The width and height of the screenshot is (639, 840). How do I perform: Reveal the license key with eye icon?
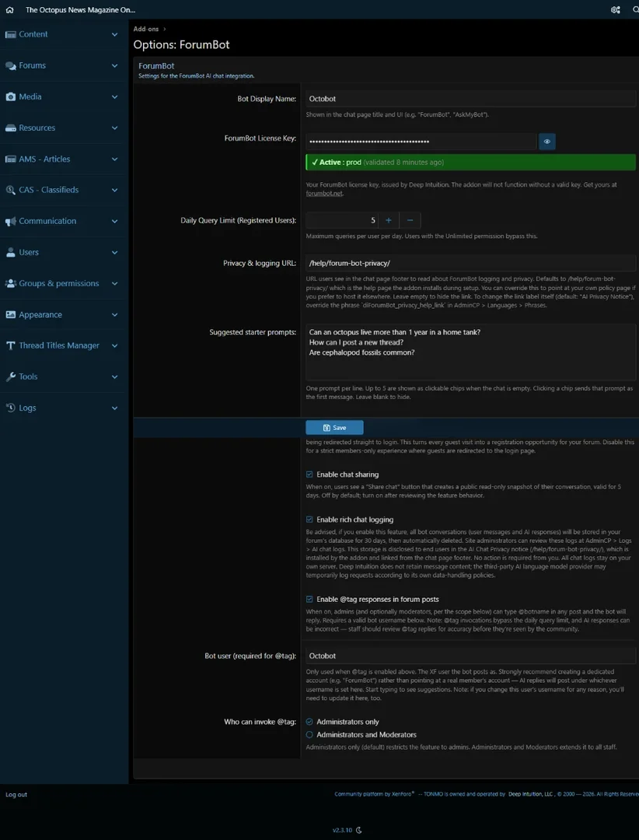pyautogui.click(x=546, y=142)
